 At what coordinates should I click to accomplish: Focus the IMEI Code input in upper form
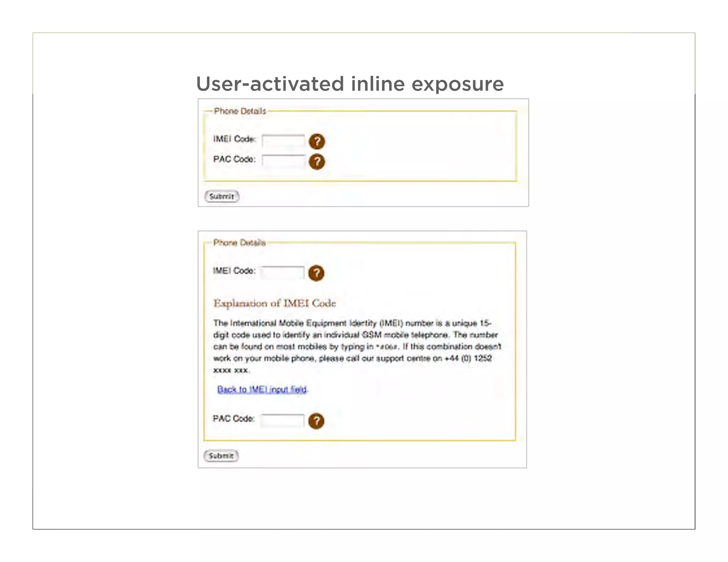click(x=283, y=141)
